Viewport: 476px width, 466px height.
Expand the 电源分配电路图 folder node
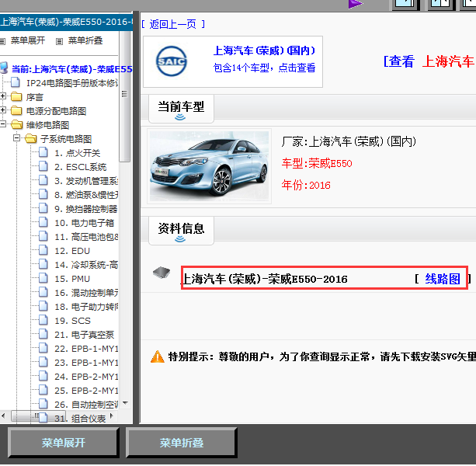click(3, 110)
